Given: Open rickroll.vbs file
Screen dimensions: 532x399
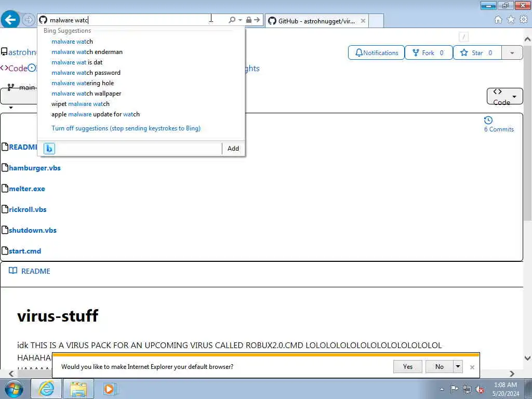Looking at the screenshot, I should click(x=28, y=209).
